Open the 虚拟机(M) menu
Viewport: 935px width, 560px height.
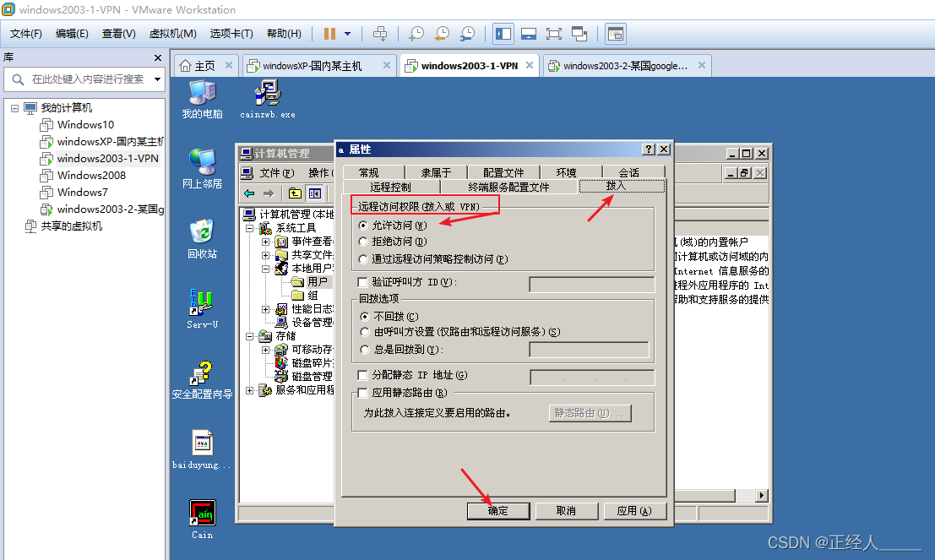tap(172, 34)
